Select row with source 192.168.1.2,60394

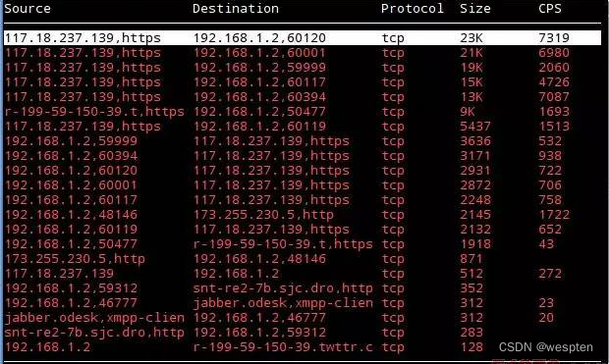(x=303, y=156)
